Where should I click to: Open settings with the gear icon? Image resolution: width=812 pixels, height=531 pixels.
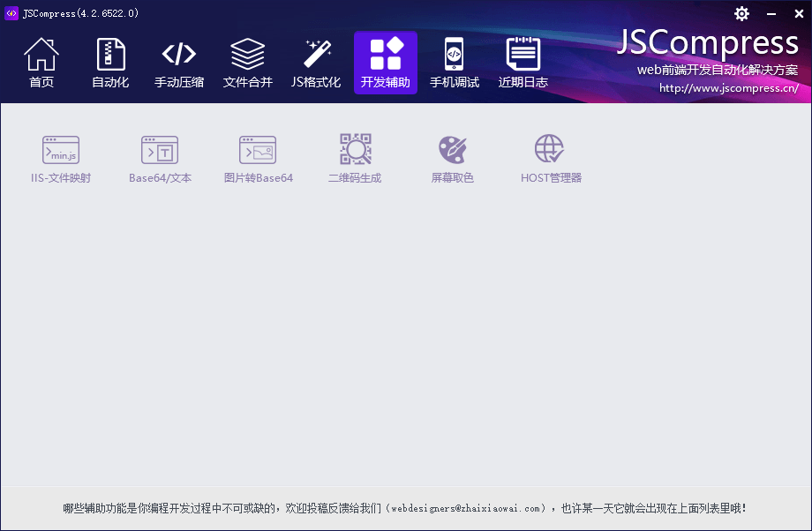point(741,13)
